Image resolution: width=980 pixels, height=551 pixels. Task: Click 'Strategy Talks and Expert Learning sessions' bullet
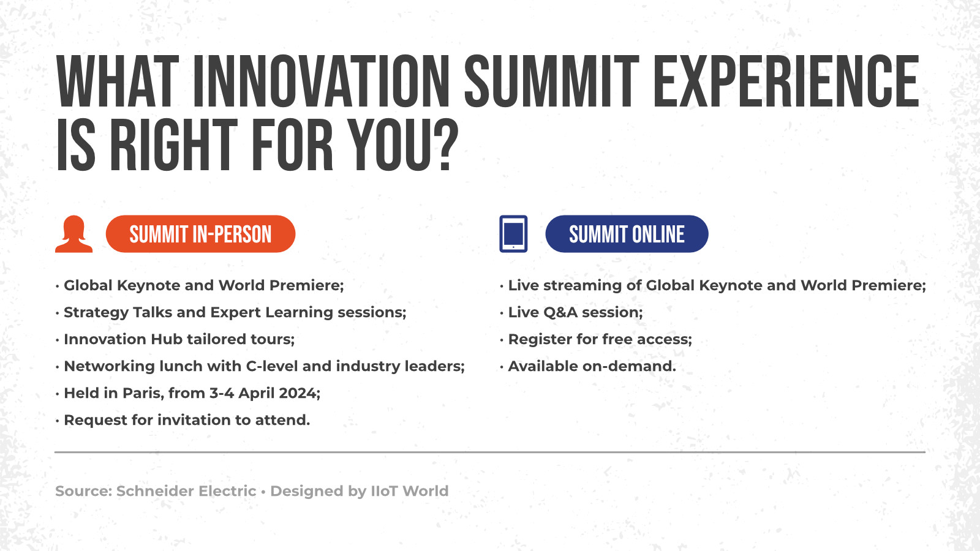(x=231, y=312)
